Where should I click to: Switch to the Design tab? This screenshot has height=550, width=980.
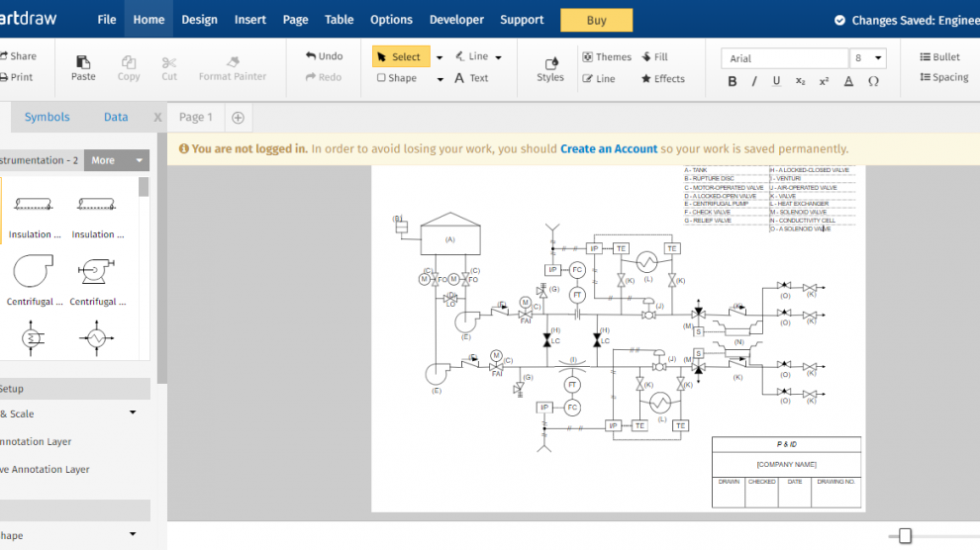(x=199, y=20)
